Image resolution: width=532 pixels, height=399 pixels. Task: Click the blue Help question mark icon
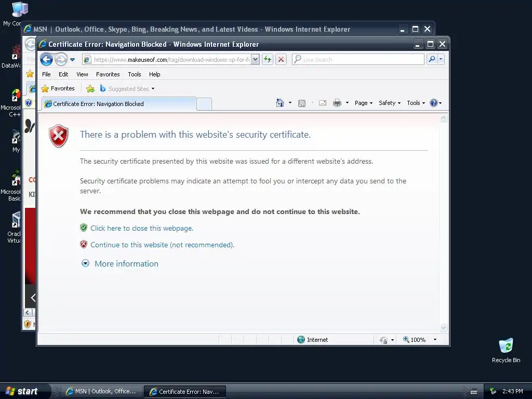click(x=434, y=103)
